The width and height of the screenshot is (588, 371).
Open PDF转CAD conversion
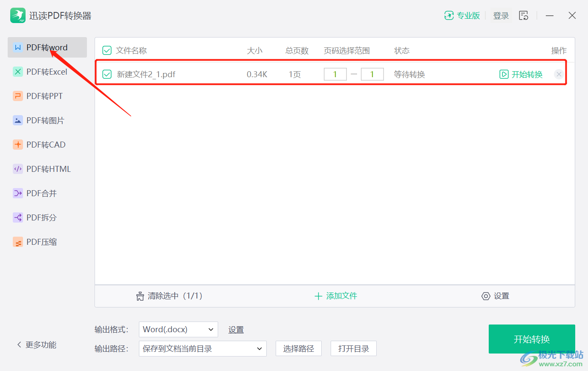(47, 145)
